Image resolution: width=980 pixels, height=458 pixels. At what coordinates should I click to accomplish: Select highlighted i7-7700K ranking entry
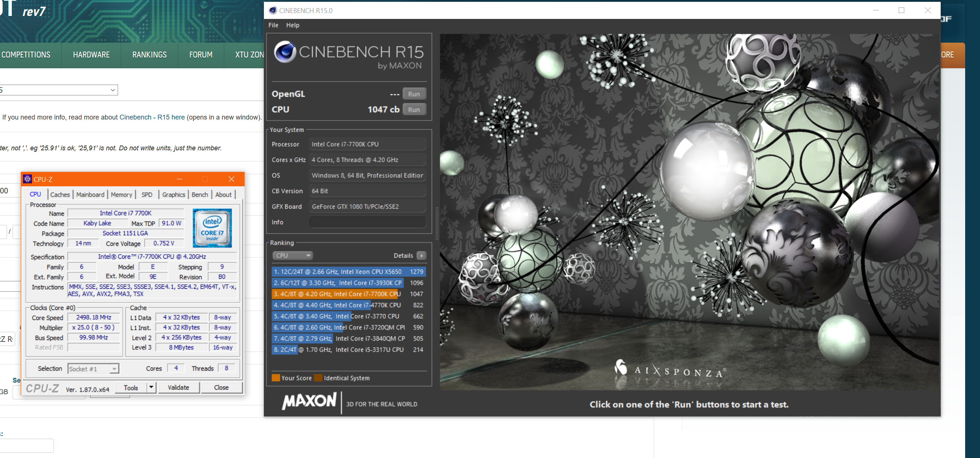pos(349,294)
